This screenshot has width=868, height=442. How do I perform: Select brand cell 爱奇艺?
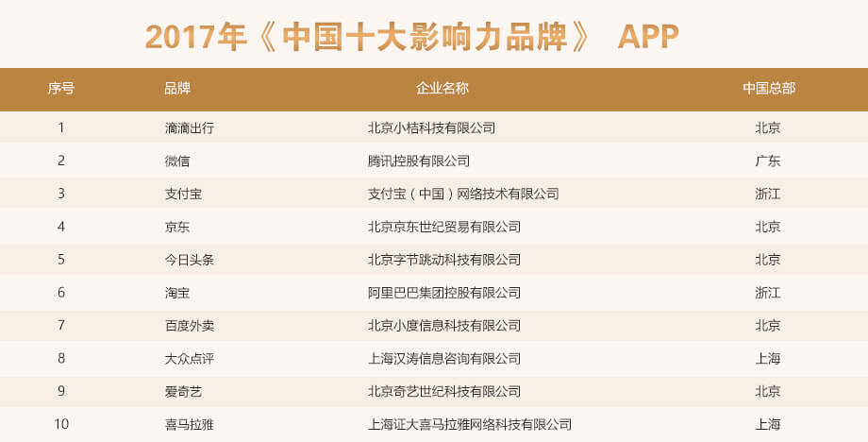(x=183, y=392)
